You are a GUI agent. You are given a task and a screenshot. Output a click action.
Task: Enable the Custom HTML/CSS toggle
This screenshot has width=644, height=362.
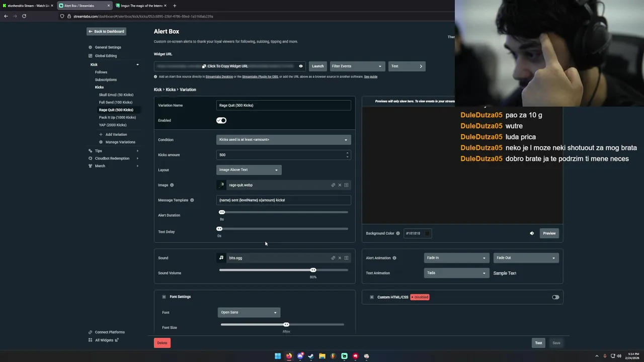[555, 297]
